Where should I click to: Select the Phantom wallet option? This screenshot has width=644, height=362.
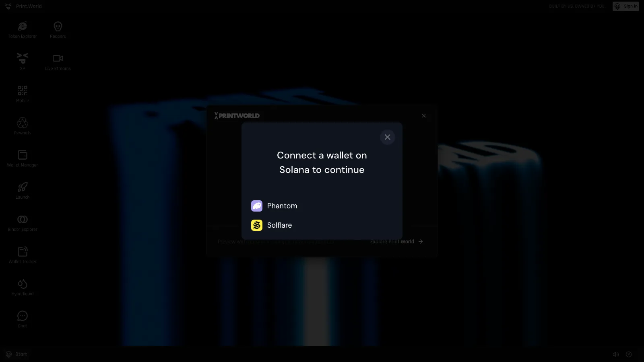[322, 206]
